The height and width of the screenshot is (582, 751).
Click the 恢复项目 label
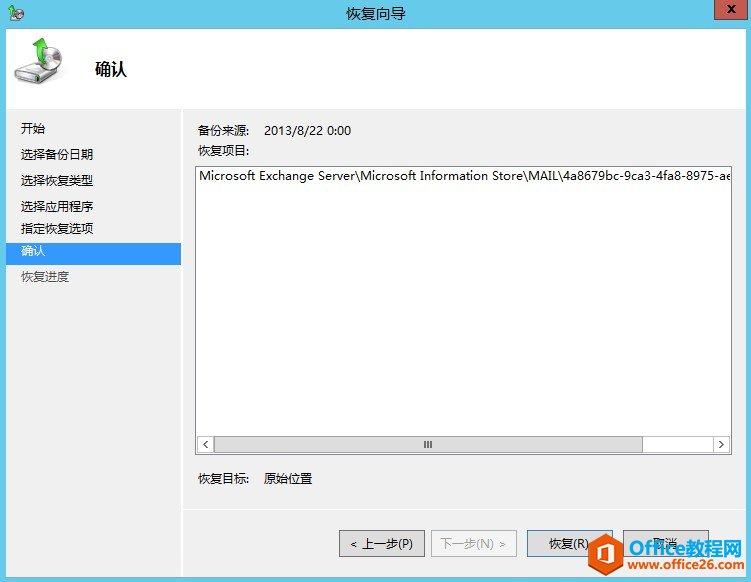(224, 151)
